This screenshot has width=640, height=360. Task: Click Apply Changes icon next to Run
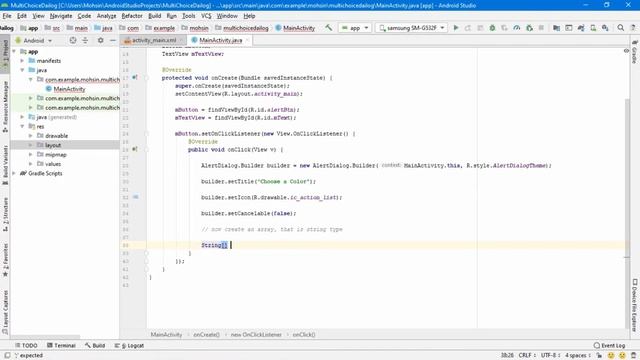468,28
